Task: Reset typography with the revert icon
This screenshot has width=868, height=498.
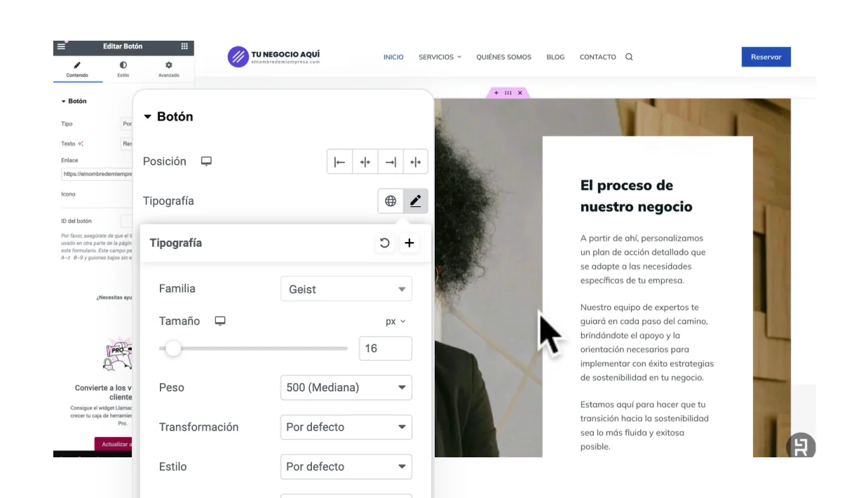Action: pos(384,243)
